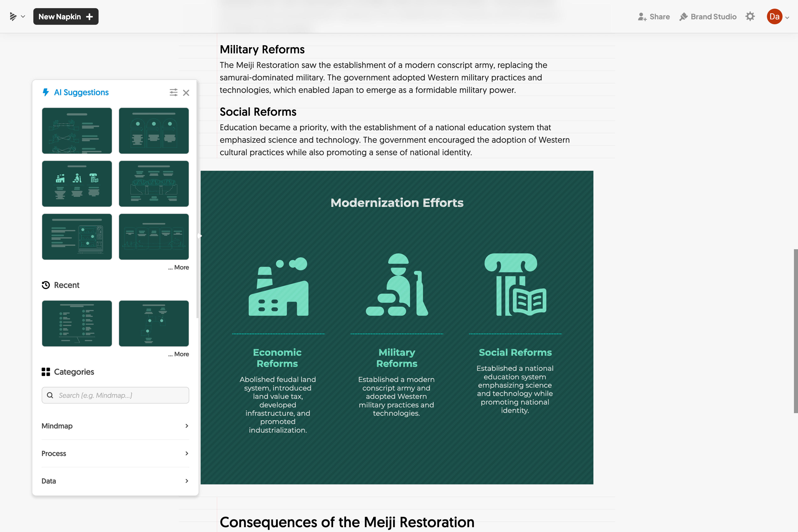798x532 pixels.
Task: Click the AI Suggestions lightning icon
Action: tap(46, 92)
